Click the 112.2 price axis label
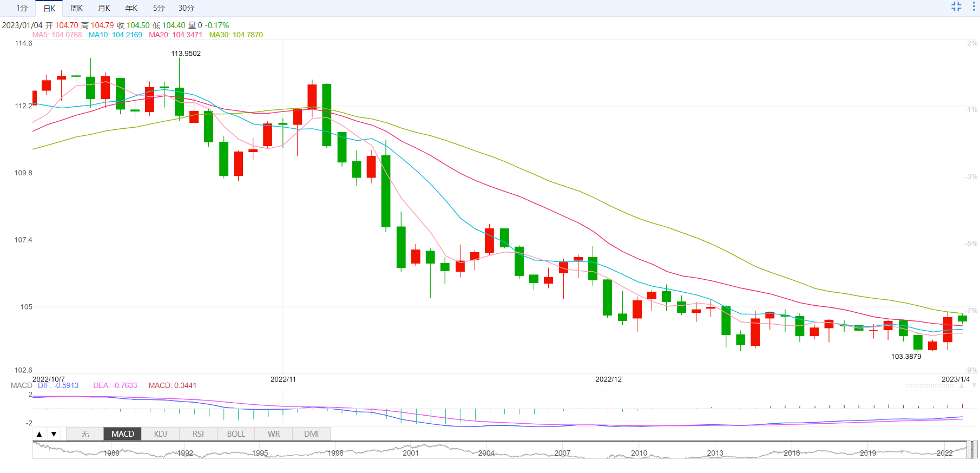The height and width of the screenshot is (473, 980). (x=23, y=106)
